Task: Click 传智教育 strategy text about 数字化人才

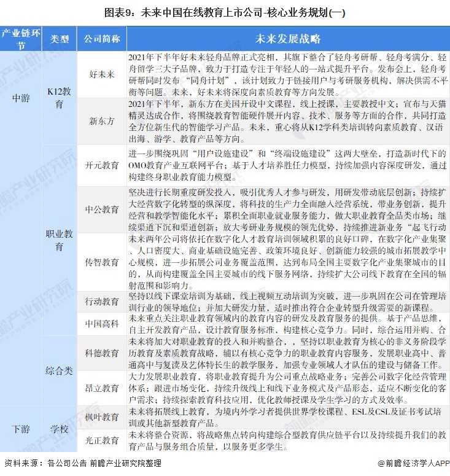Action: pos(288,262)
